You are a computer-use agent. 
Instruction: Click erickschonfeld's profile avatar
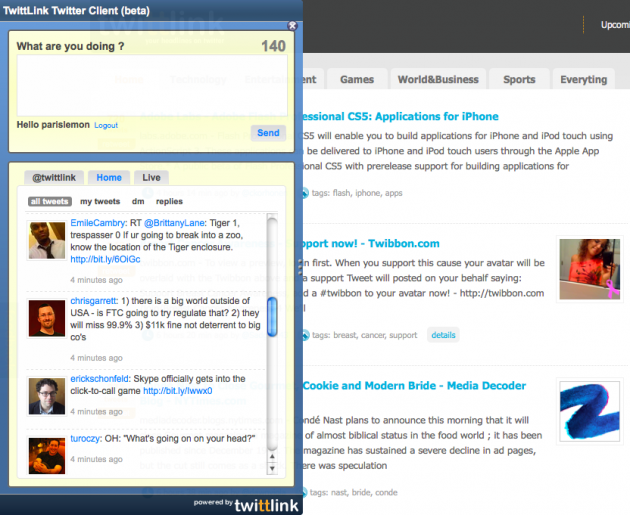tap(47, 396)
